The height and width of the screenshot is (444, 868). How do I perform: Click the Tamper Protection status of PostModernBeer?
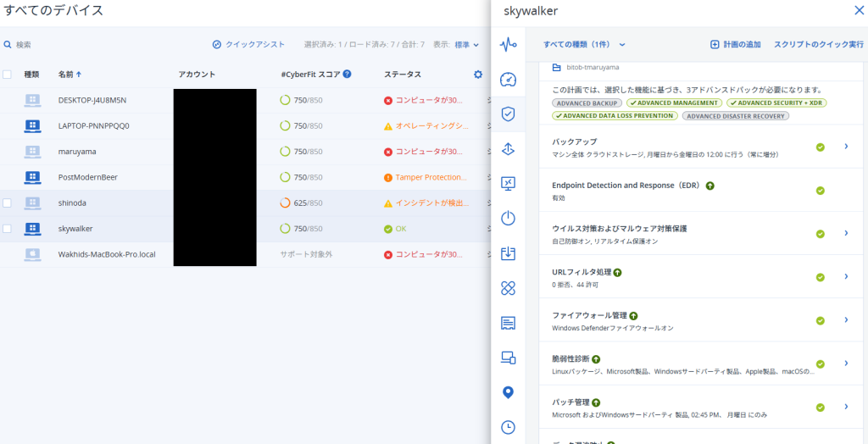426,177
